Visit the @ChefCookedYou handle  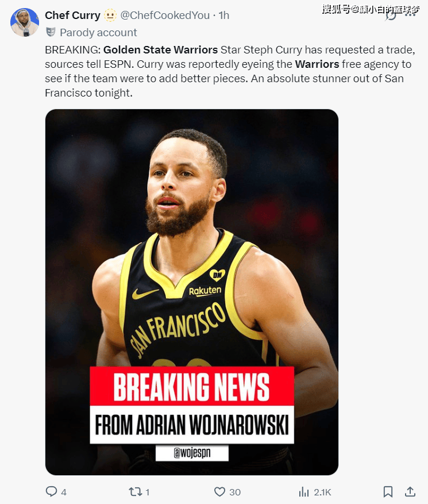165,15
